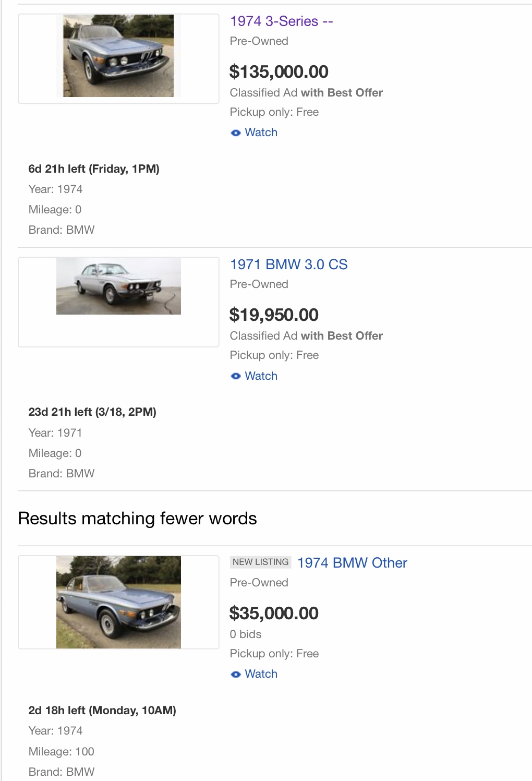Open the "1974 BMW Other" listing title
Screen dimensions: 532x781
click(352, 563)
